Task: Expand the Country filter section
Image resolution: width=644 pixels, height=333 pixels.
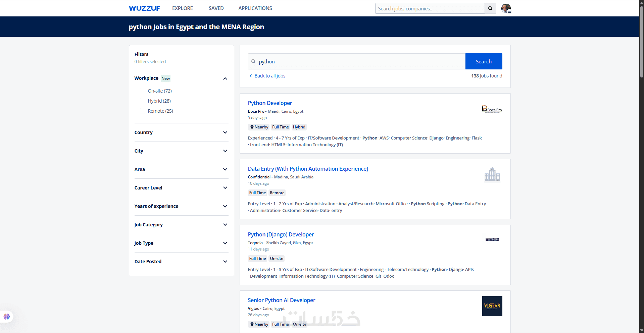Action: (181, 132)
